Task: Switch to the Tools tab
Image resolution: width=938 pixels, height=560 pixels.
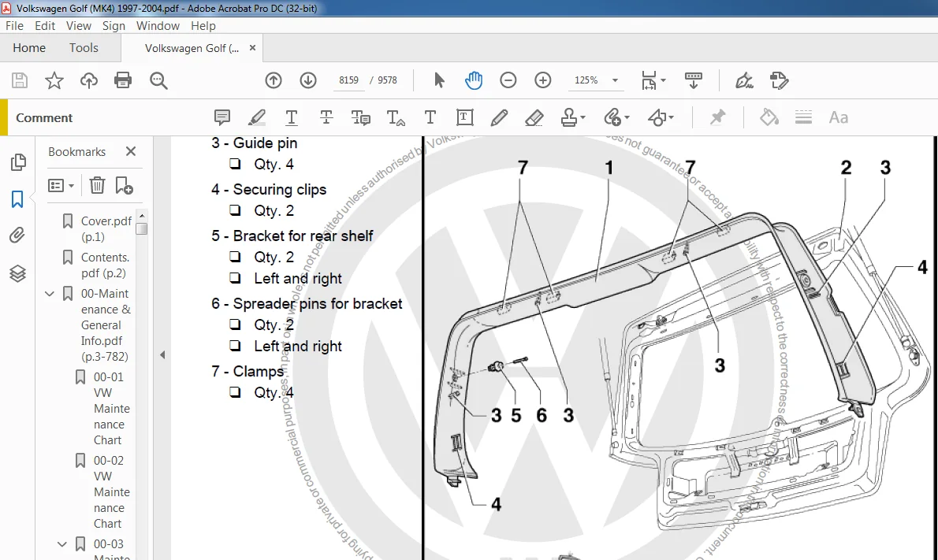Action: click(x=83, y=48)
